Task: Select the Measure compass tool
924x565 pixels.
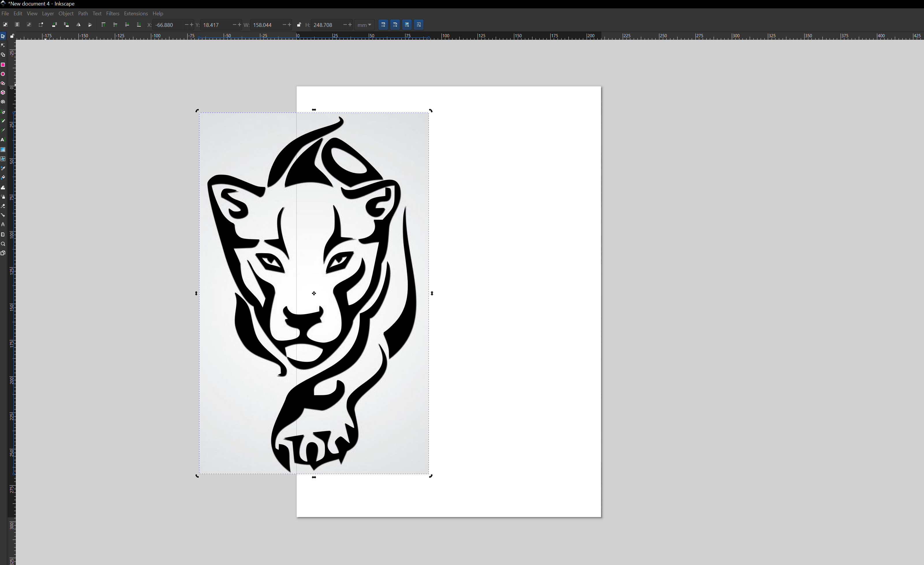Action: (3, 224)
